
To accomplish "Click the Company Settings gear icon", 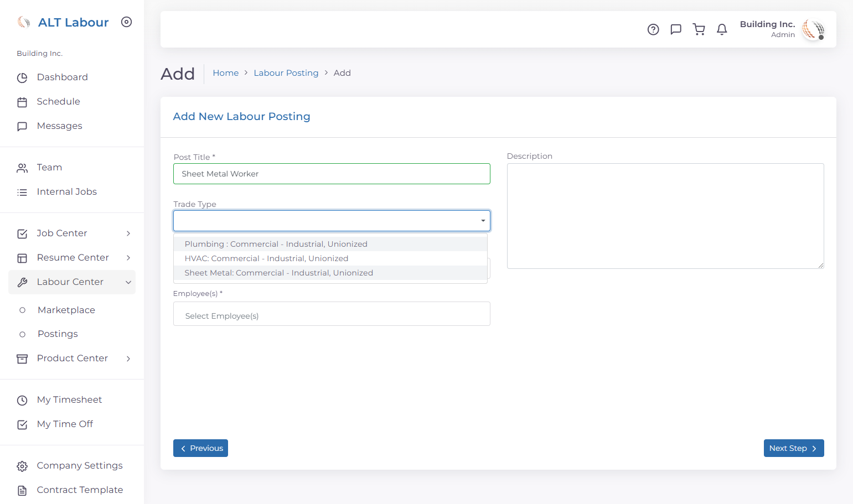I will click(22, 466).
